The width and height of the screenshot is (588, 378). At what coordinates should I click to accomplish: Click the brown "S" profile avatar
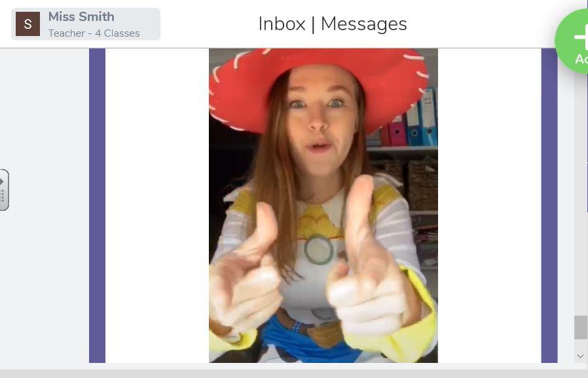pos(28,24)
